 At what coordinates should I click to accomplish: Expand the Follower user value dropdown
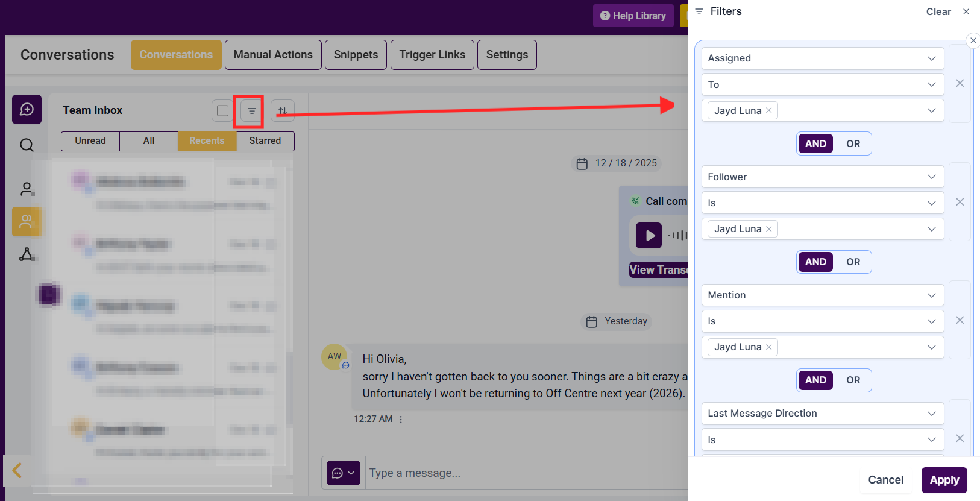[823, 228]
